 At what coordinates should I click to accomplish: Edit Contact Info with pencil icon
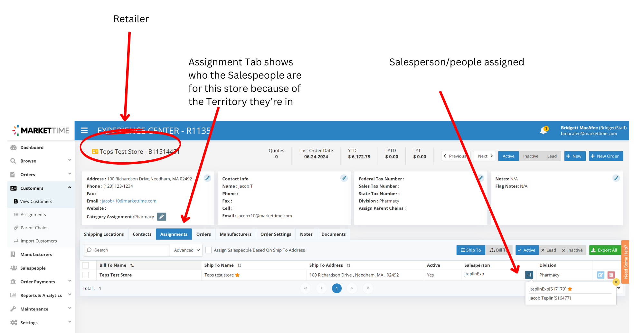(x=344, y=178)
